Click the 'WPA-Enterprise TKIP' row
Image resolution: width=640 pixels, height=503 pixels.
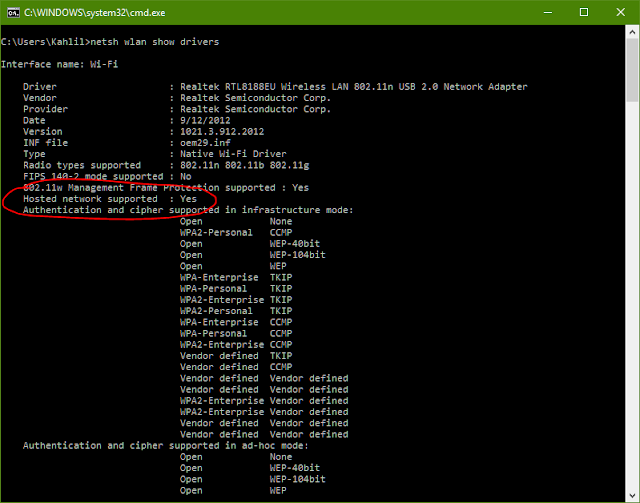tap(236, 277)
